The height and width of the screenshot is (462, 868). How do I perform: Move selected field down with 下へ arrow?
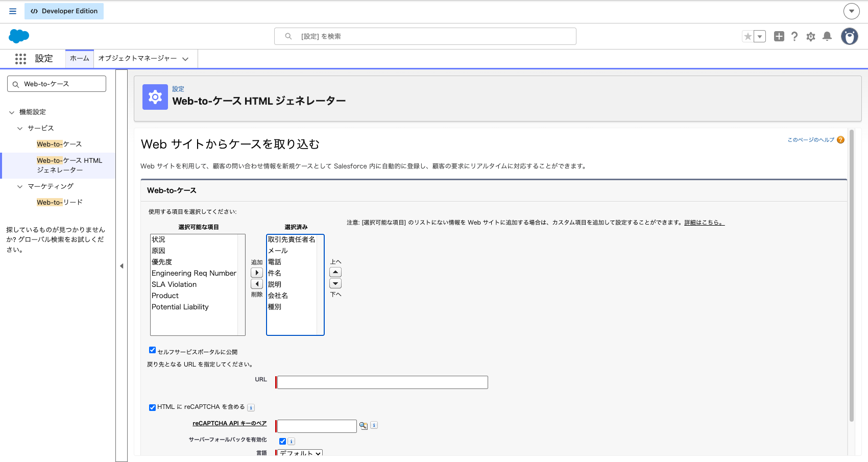tap(335, 283)
